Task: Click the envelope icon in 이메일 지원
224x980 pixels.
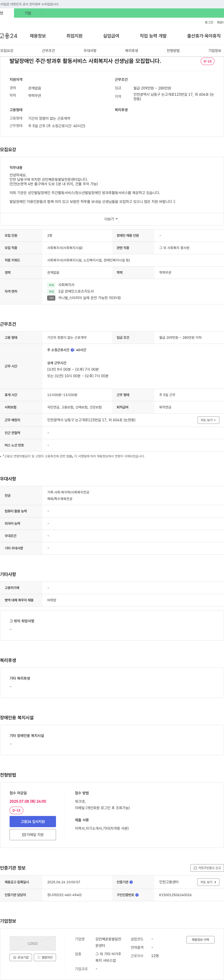Action: 24,835
